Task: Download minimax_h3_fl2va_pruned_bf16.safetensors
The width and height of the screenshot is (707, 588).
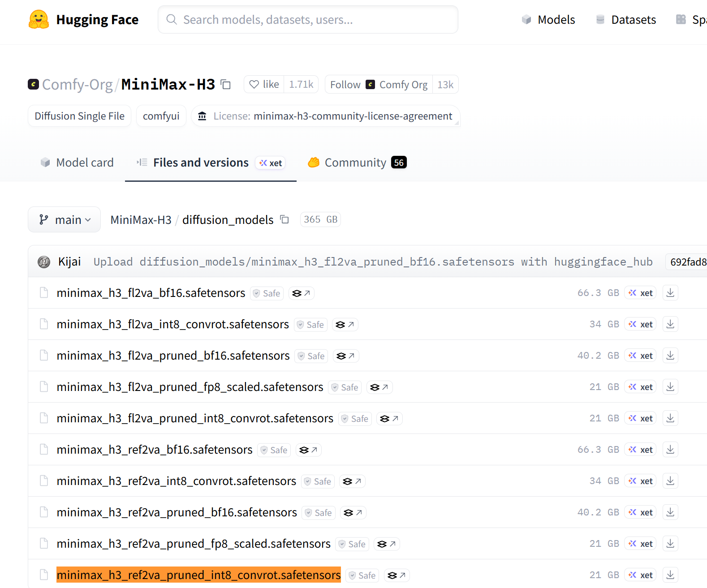Action: pyautogui.click(x=670, y=356)
